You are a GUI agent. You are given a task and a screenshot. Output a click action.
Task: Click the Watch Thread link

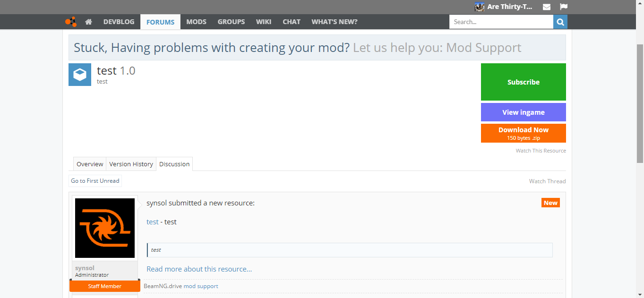point(547,181)
